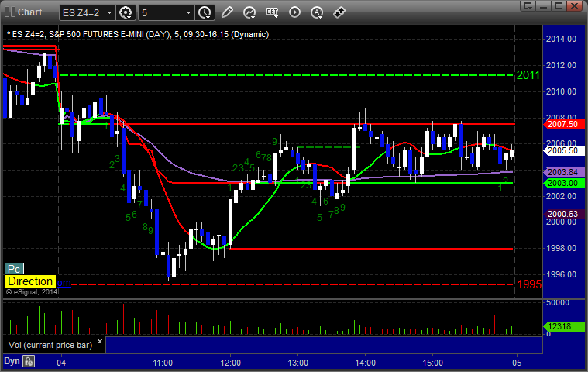Select the Vol (current price bar) tab
The width and height of the screenshot is (588, 372).
pyautogui.click(x=50, y=345)
